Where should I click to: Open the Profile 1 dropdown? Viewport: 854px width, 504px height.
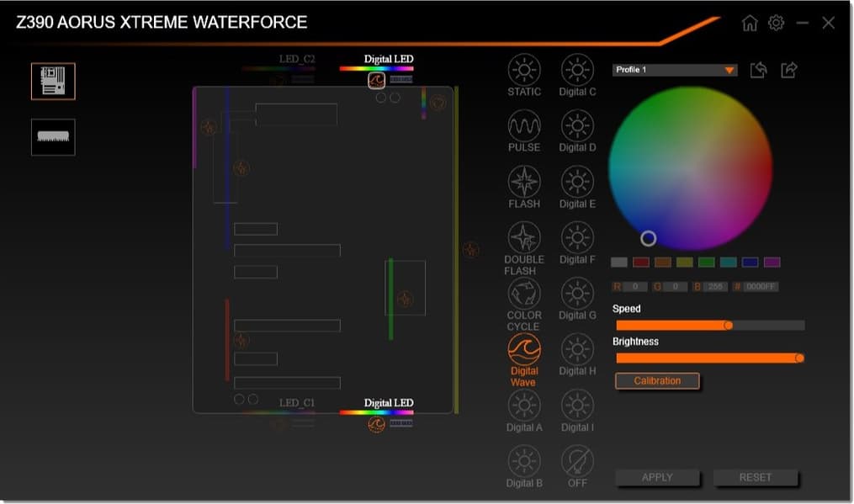click(x=675, y=70)
